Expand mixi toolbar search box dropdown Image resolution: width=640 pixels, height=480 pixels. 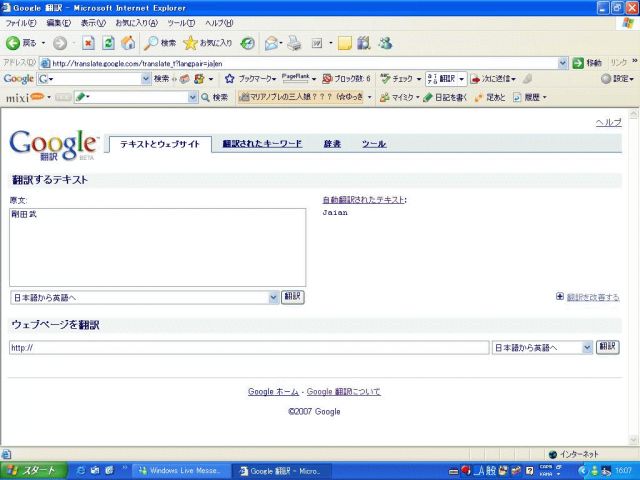coord(193,97)
